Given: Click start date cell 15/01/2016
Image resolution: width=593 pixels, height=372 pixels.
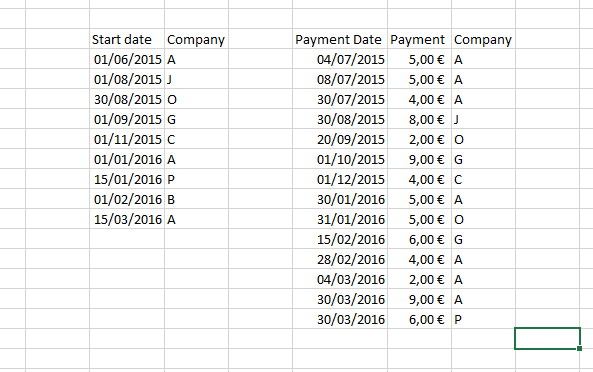Looking at the screenshot, I should coord(127,180).
